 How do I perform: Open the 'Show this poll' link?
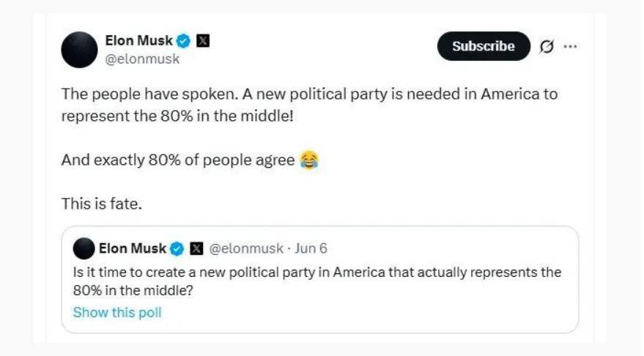pos(117,313)
